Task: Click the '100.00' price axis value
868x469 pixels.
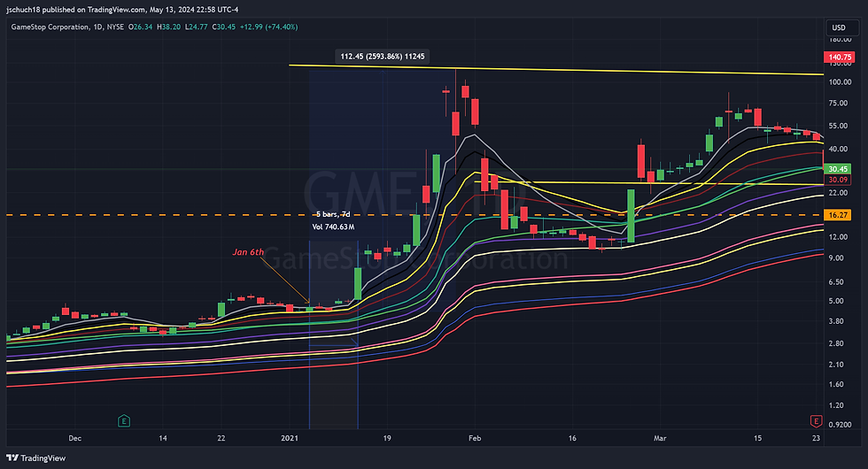Action: [x=841, y=81]
